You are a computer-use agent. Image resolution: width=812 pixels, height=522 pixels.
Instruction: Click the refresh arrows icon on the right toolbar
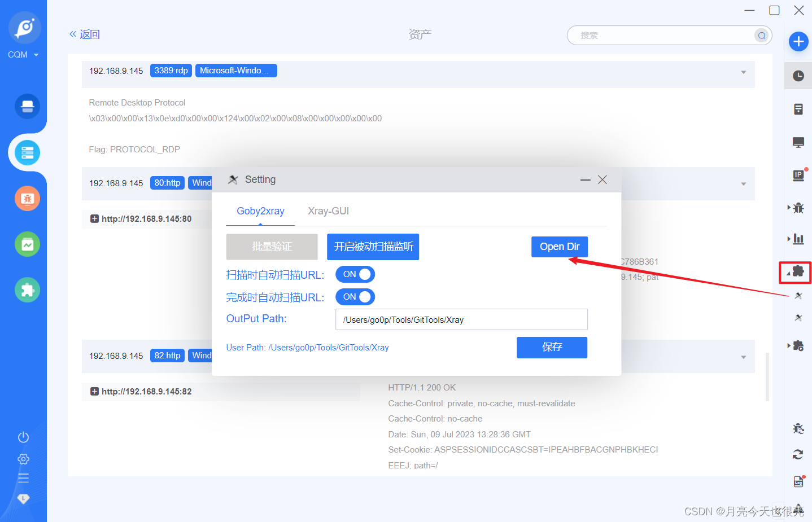798,454
